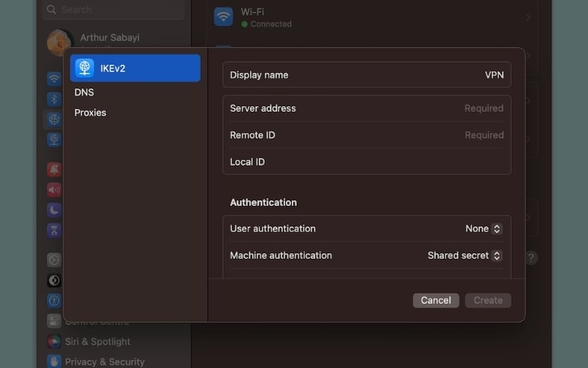Click the General gear icon in sidebar
Screen dimensions: 588x368
pyautogui.click(x=54, y=260)
